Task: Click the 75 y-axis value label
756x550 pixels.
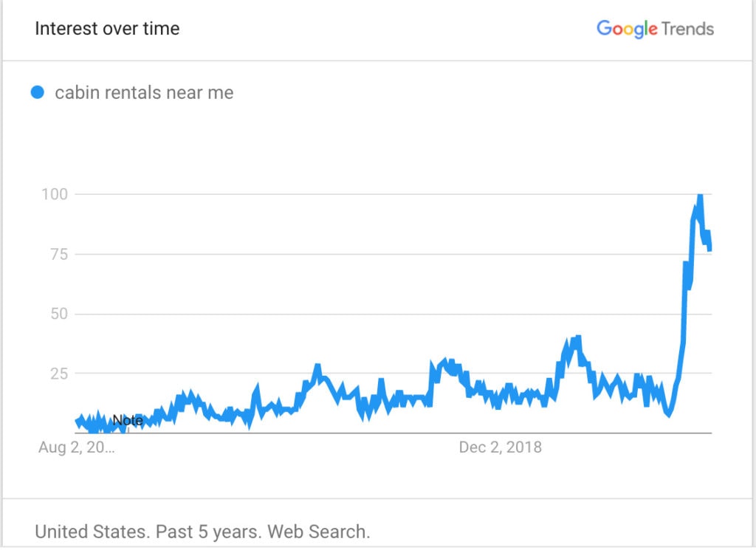Action: tap(59, 254)
